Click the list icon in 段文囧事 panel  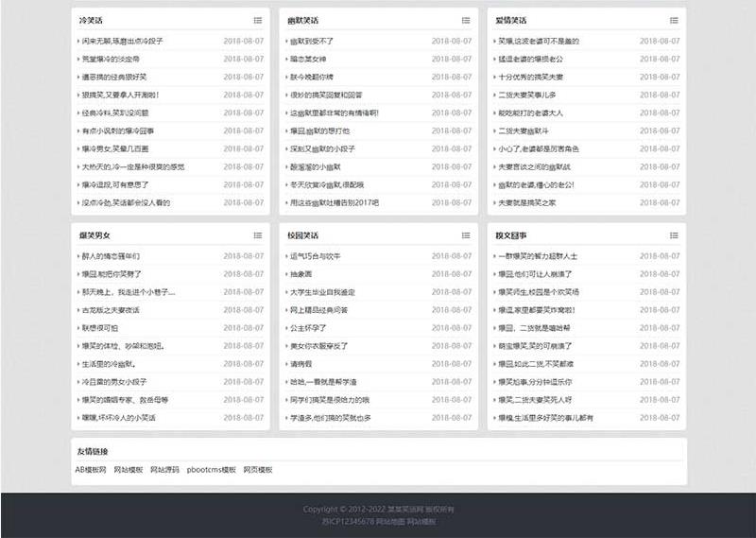tap(674, 234)
